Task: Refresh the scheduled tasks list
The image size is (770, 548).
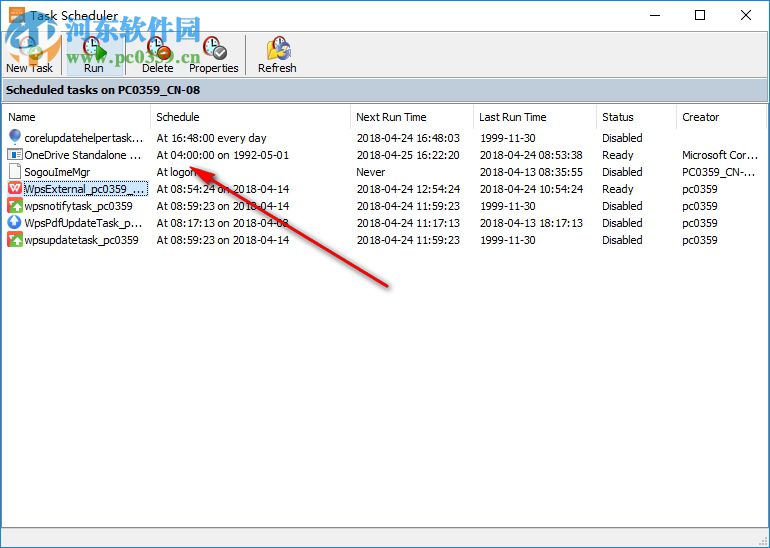Action: pos(277,55)
